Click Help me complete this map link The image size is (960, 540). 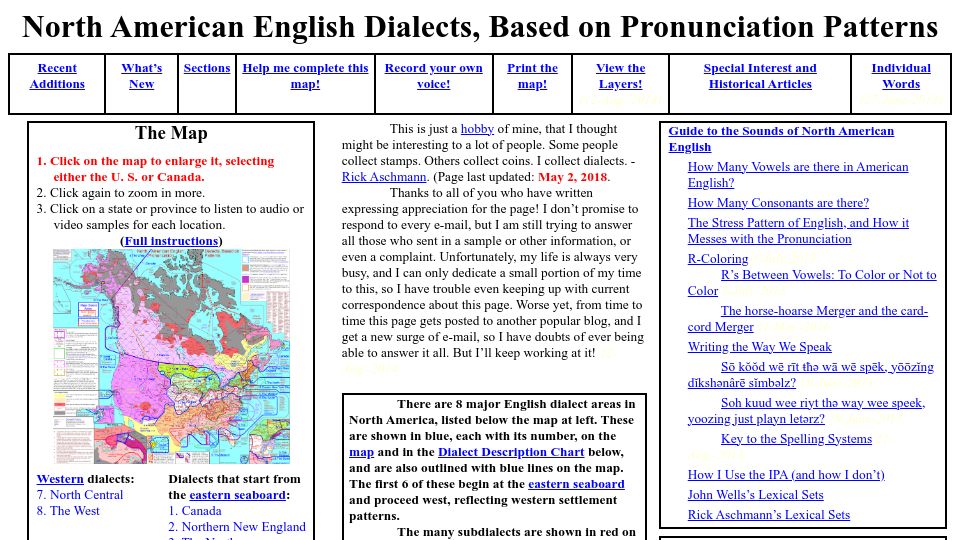[306, 76]
